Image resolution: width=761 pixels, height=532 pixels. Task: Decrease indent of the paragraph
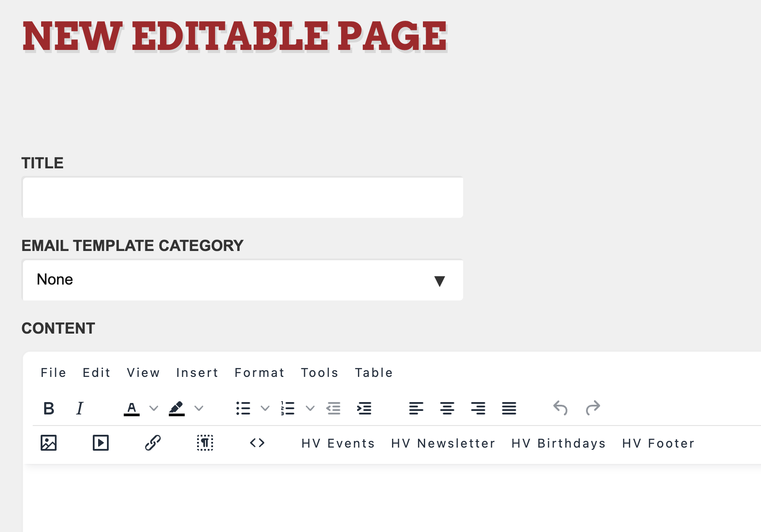click(x=333, y=408)
